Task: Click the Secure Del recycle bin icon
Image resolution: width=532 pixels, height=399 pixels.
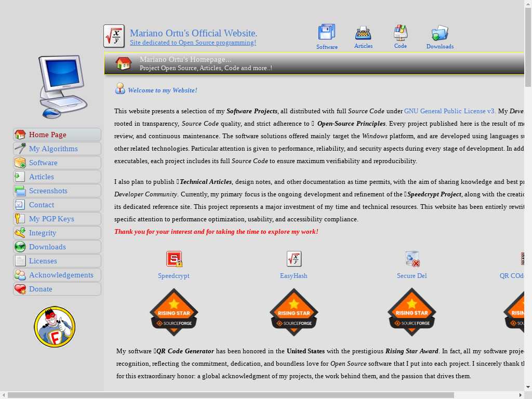Action: coord(412,259)
